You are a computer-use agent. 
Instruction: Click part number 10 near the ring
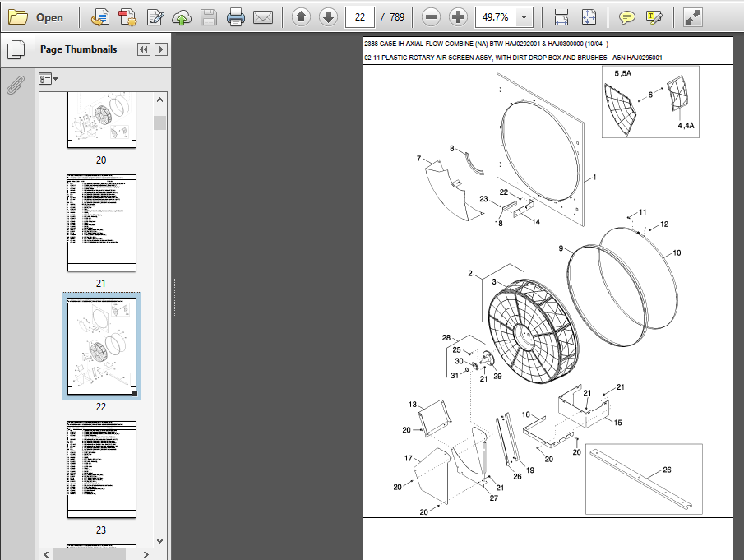click(x=677, y=253)
